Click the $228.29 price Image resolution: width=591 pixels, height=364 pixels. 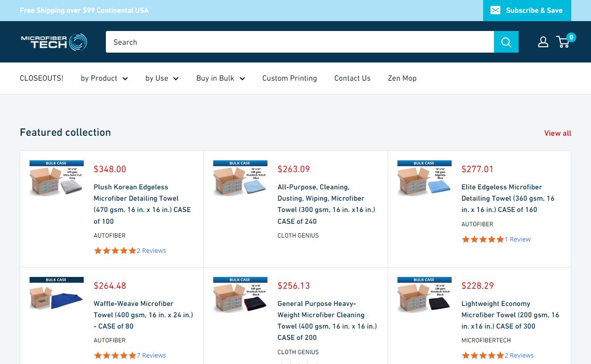477,286
